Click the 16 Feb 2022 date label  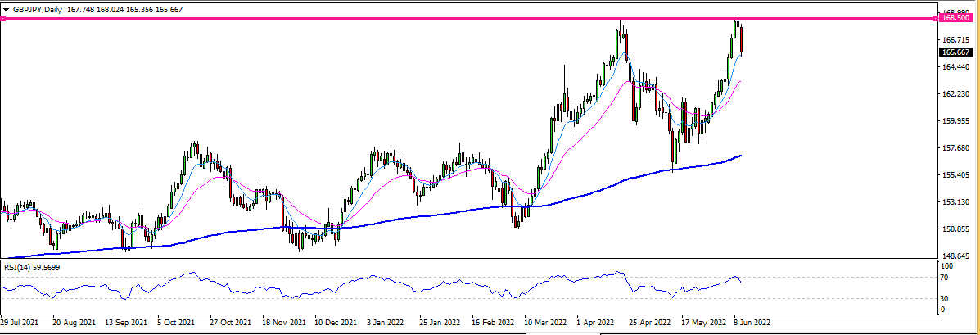pyautogui.click(x=493, y=324)
